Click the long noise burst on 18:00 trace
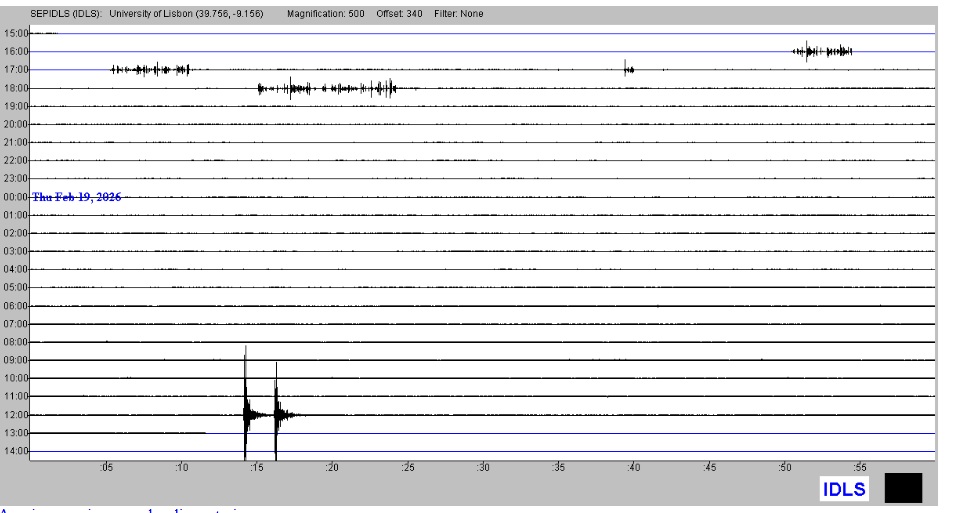 pyautogui.click(x=327, y=88)
